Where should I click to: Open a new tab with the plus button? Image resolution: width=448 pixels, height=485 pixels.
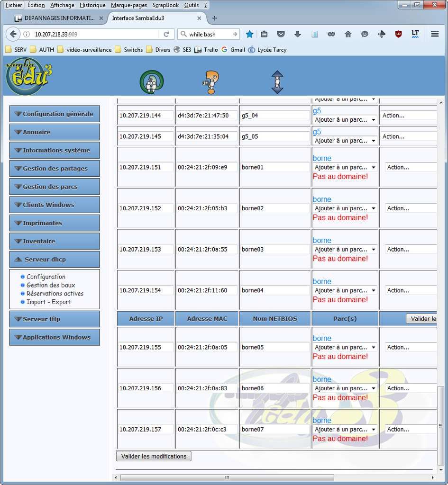(x=215, y=18)
